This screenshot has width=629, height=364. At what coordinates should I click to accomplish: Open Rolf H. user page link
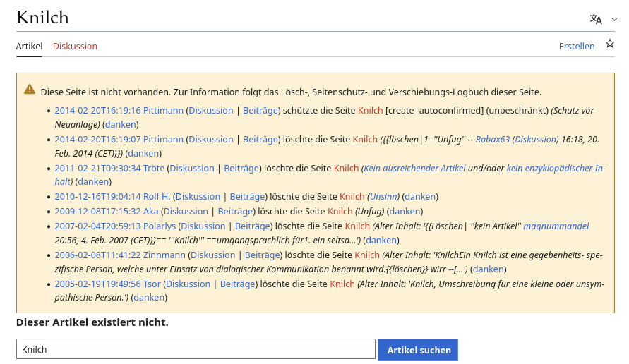[157, 196]
